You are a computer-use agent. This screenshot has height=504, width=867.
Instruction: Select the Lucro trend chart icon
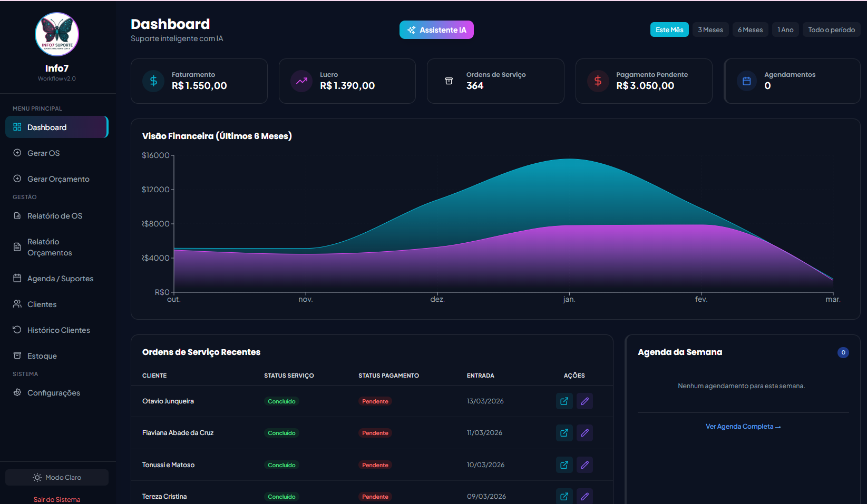(x=301, y=81)
